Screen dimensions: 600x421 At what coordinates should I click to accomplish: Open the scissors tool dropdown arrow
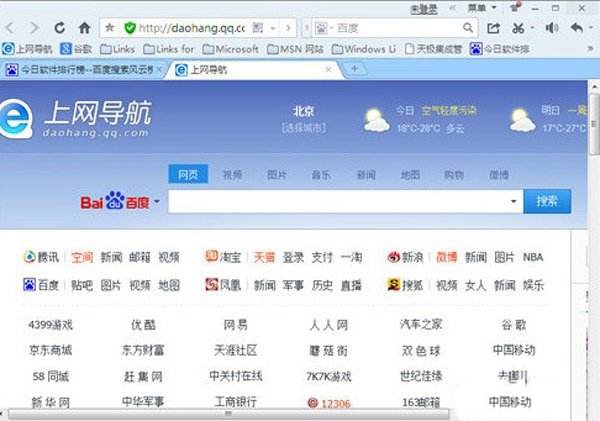[532, 28]
